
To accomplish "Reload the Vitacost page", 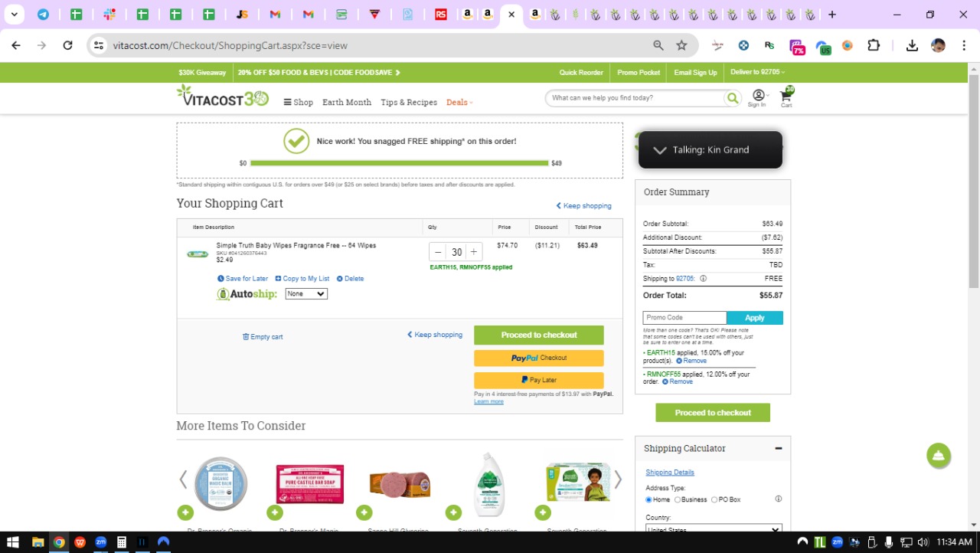I will click(67, 45).
